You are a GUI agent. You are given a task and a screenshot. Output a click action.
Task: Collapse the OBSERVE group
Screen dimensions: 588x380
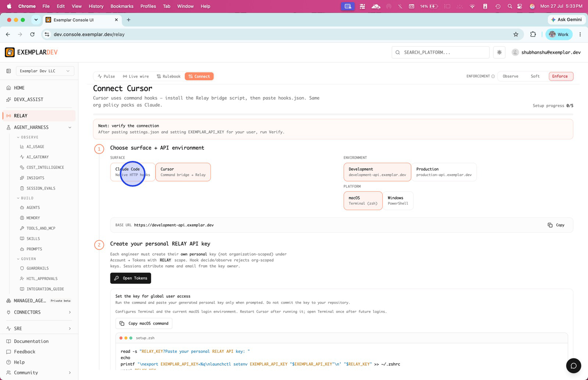[x=28, y=137]
